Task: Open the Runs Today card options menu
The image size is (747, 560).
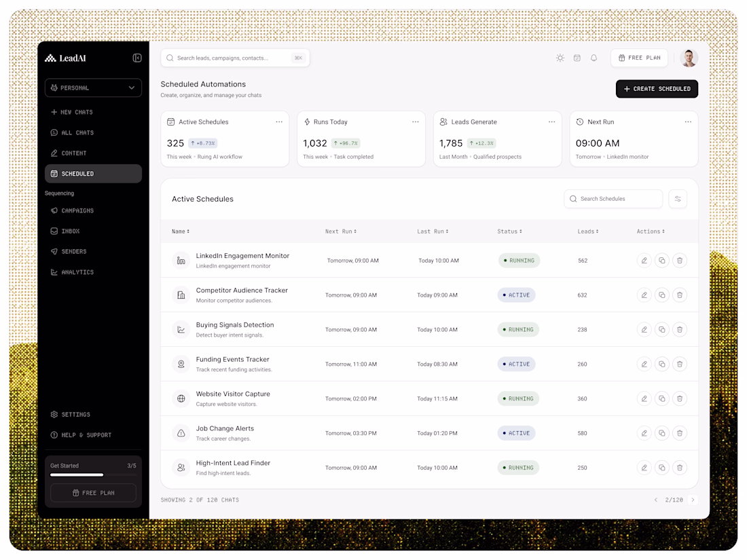Action: pos(416,122)
